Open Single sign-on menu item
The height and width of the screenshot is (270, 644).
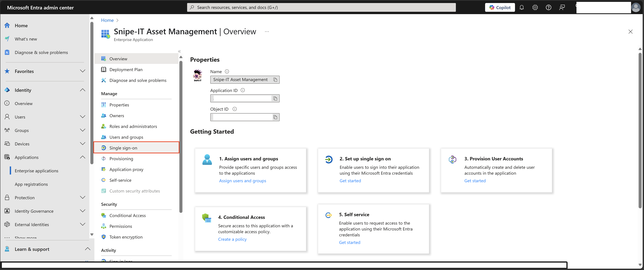(x=136, y=148)
